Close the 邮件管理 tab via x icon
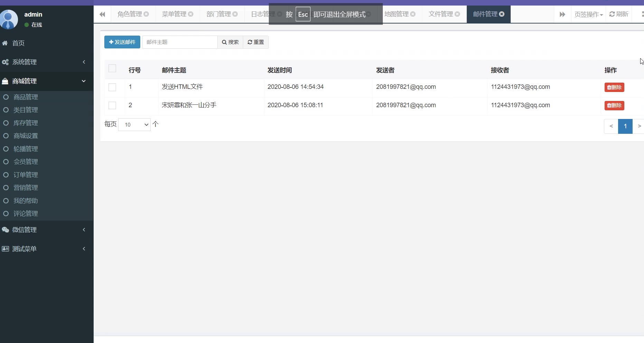The width and height of the screenshot is (644, 343). [502, 14]
